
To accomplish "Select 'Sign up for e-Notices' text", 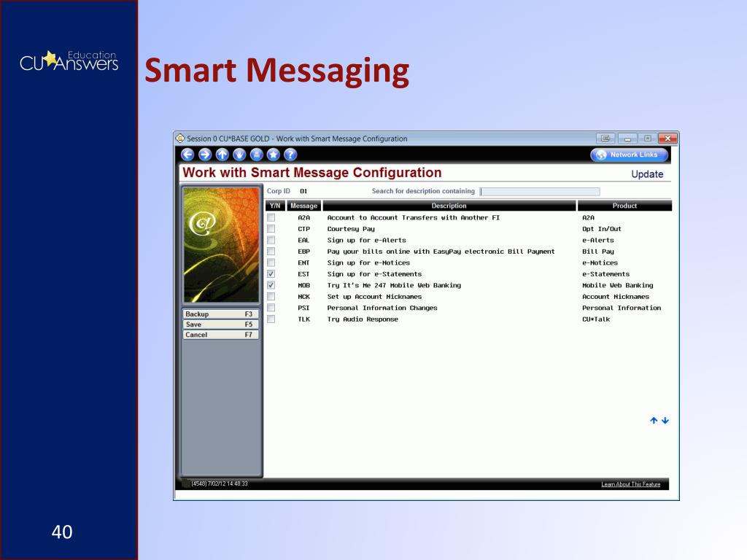I will pyautogui.click(x=368, y=262).
